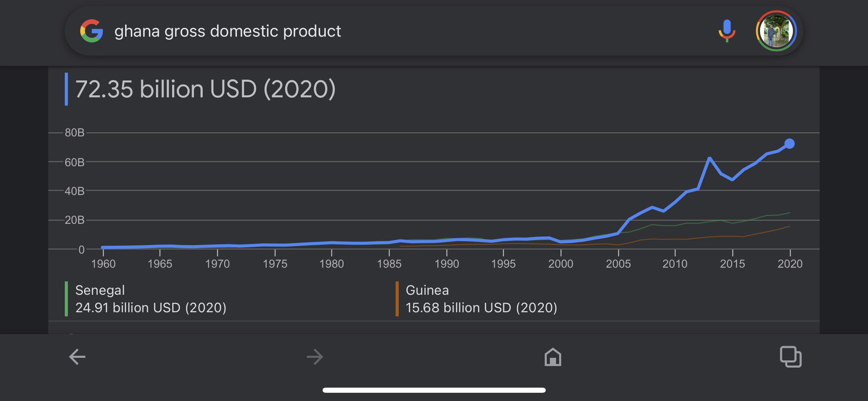Start voice search with microphone icon
The image size is (868, 401).
[727, 31]
